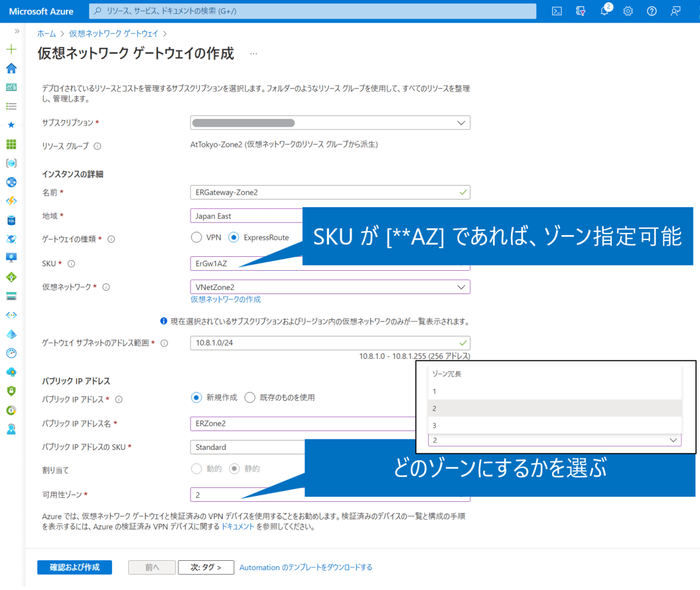This screenshot has width=700, height=590.
Task: Click the Favorites star icon in sidebar
Action: coord(11,125)
